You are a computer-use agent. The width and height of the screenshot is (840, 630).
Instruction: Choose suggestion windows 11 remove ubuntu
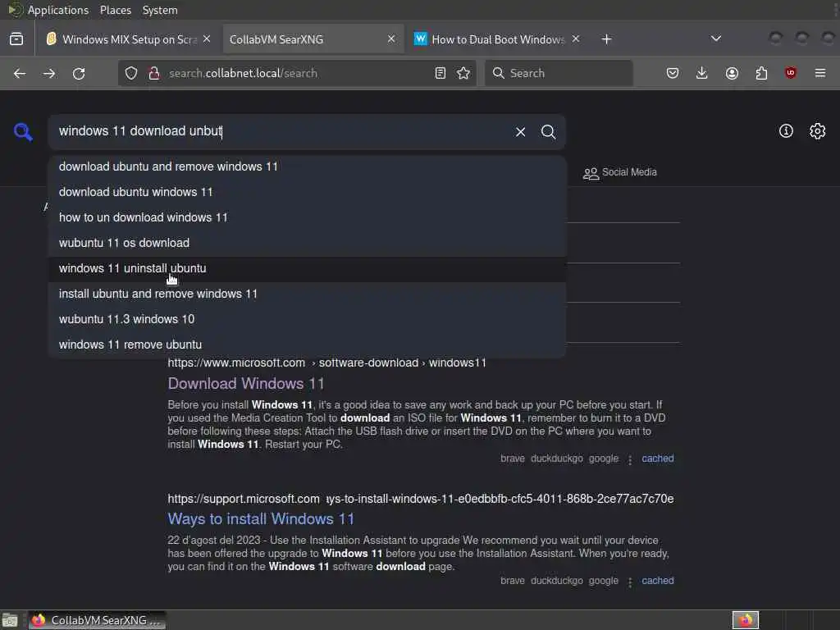coord(307,345)
